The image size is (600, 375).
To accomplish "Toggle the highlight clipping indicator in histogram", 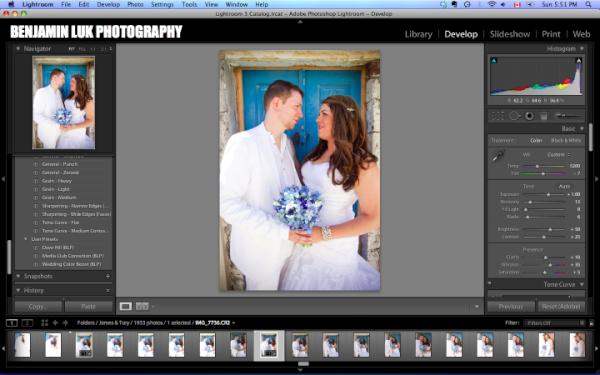I will (x=579, y=60).
